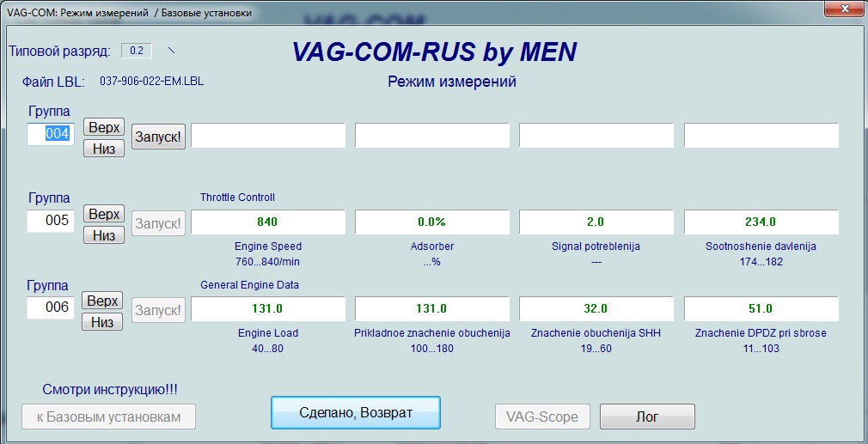Click the range text 11...103
This screenshot has height=444, width=868.
[x=761, y=349]
